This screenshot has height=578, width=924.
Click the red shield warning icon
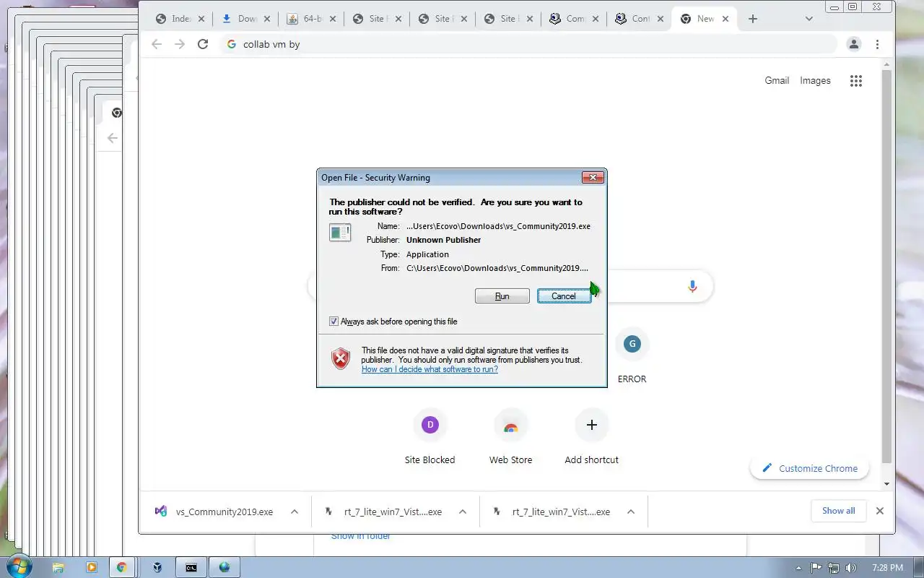[341, 358]
